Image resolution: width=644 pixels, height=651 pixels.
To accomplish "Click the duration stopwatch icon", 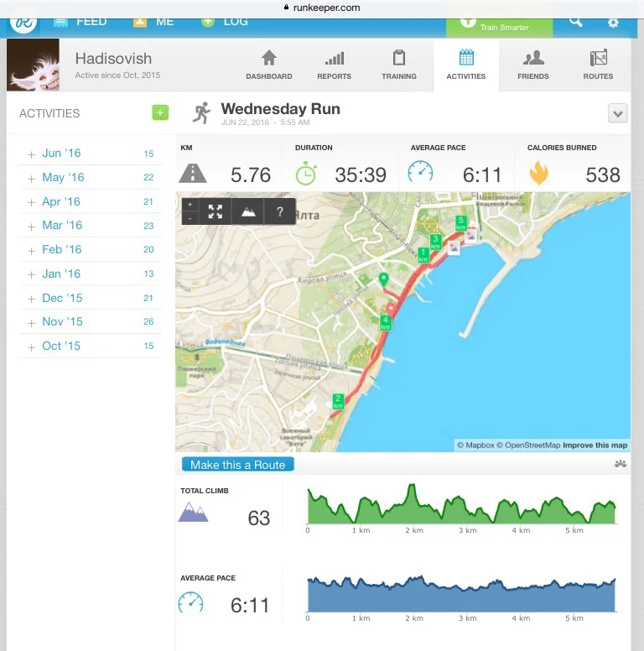I will [306, 173].
